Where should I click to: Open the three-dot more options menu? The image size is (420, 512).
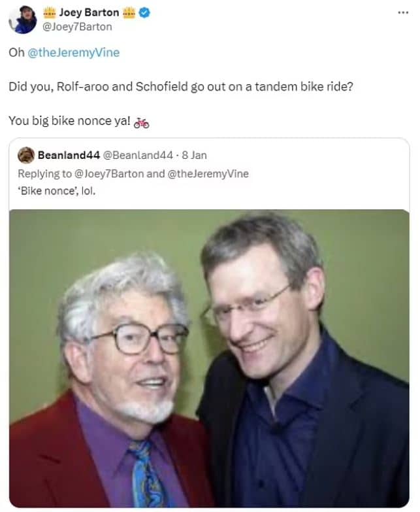coord(403,12)
